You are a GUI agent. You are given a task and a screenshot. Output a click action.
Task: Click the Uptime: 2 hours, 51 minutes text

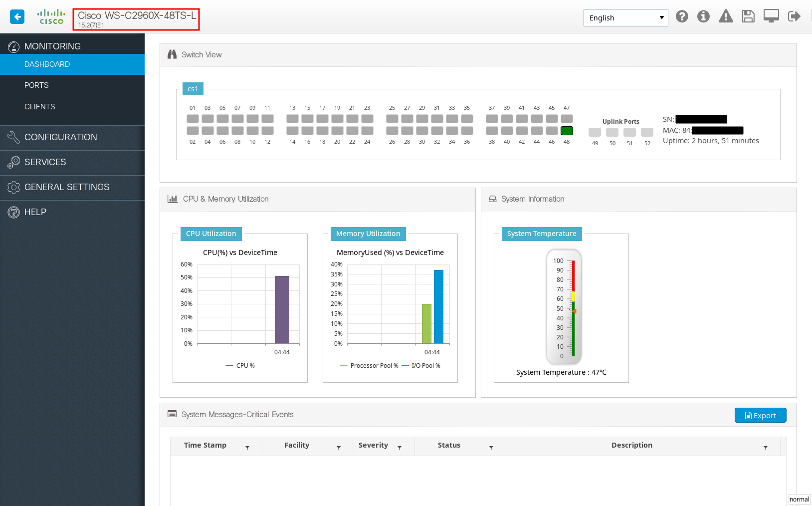(x=711, y=141)
